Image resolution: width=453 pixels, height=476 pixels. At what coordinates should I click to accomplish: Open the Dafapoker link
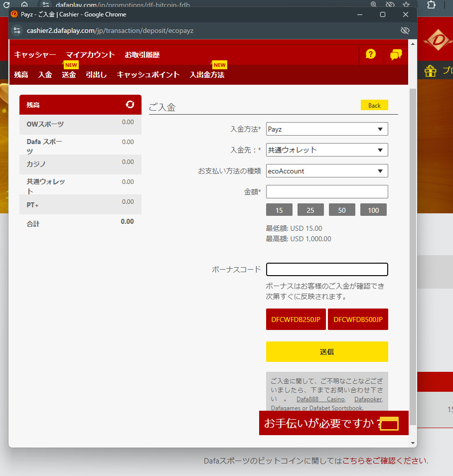369,399
